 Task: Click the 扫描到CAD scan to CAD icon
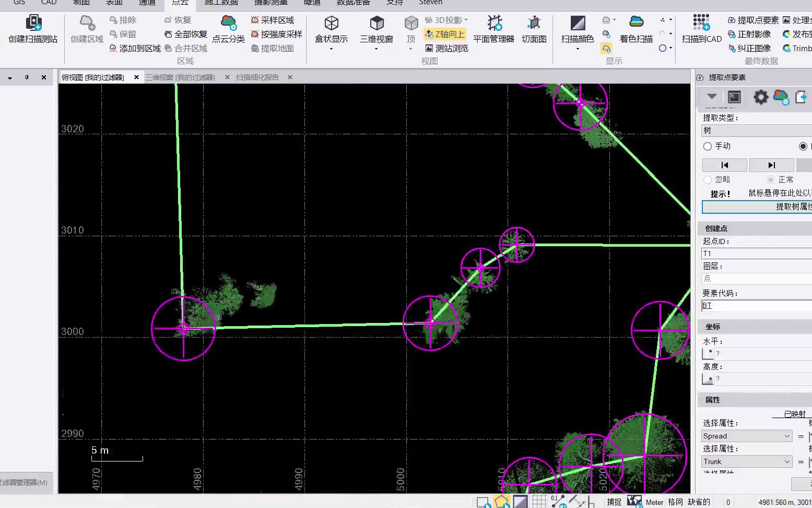(x=701, y=23)
